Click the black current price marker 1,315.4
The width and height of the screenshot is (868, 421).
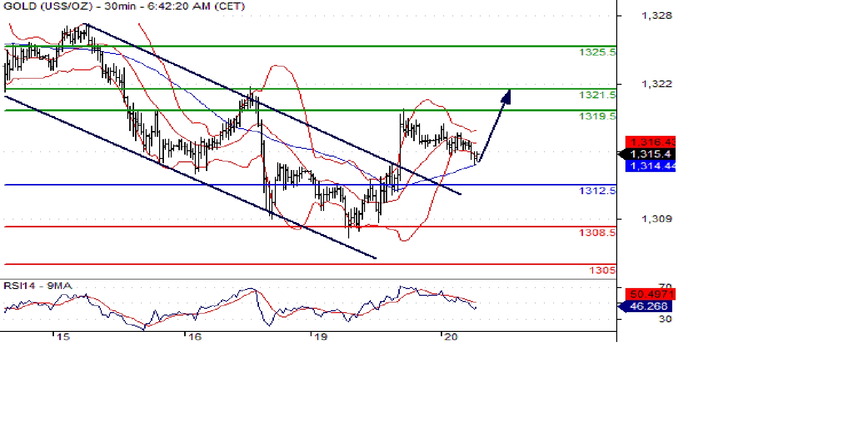point(650,154)
